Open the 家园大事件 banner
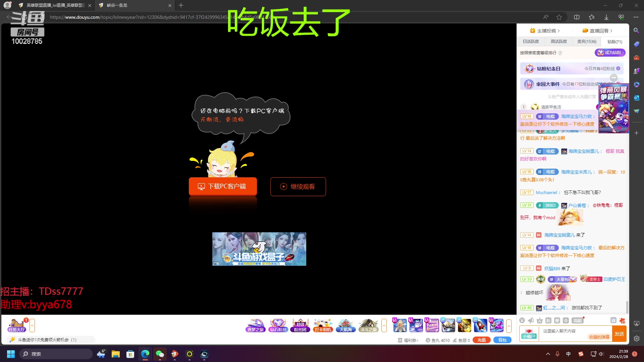The image size is (644, 362). (572, 84)
